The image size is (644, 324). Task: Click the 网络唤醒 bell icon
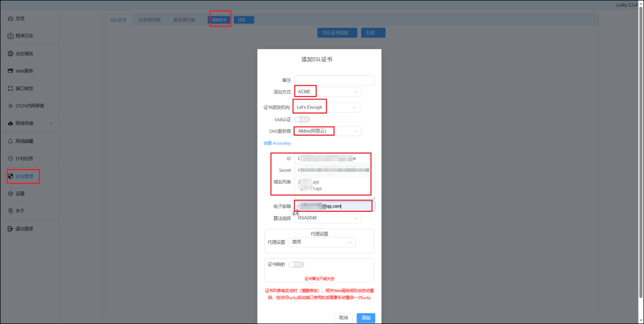pos(11,141)
